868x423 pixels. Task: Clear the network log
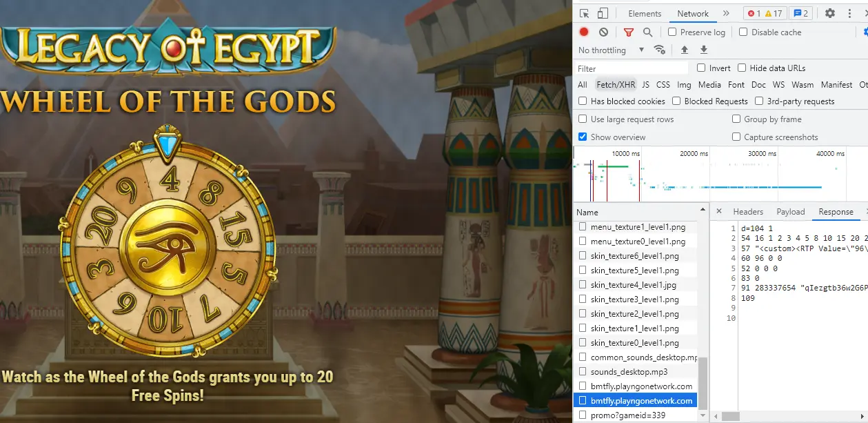coord(603,32)
